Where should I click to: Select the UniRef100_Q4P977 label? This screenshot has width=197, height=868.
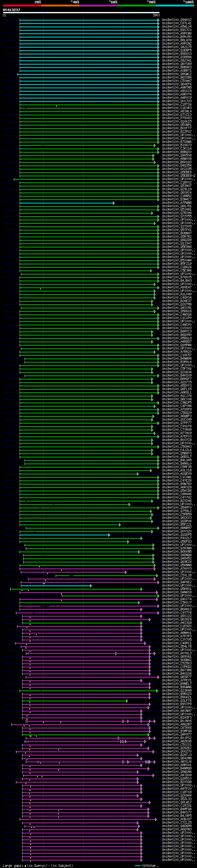pyautogui.click(x=177, y=735)
